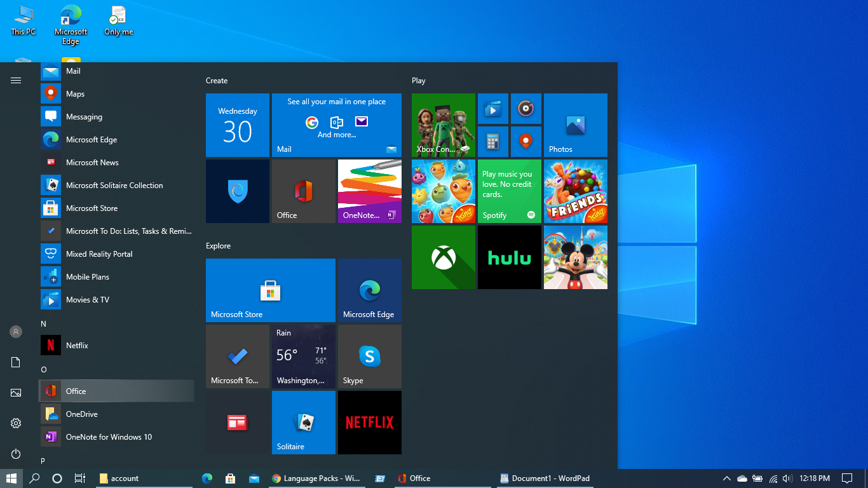Open Mixed Reality Portal

(x=117, y=254)
